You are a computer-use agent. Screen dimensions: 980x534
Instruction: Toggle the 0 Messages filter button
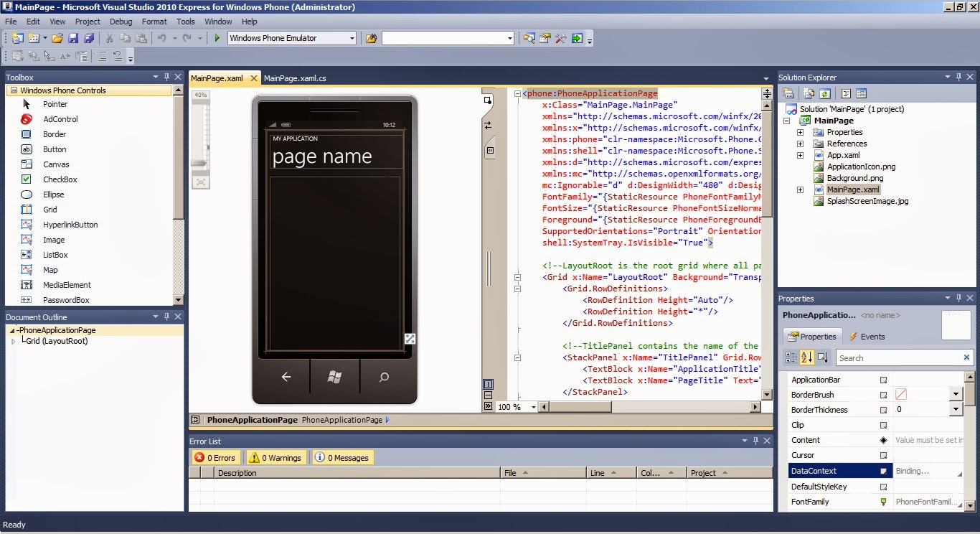[342, 457]
